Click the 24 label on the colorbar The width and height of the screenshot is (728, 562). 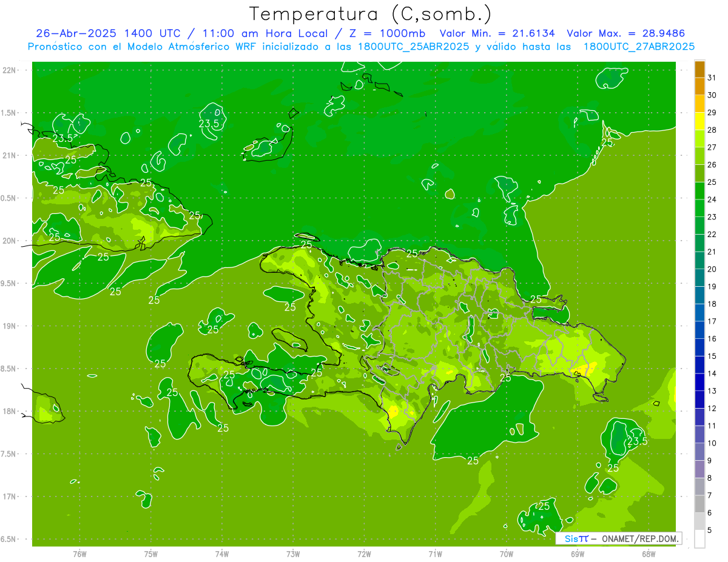pyautogui.click(x=712, y=199)
